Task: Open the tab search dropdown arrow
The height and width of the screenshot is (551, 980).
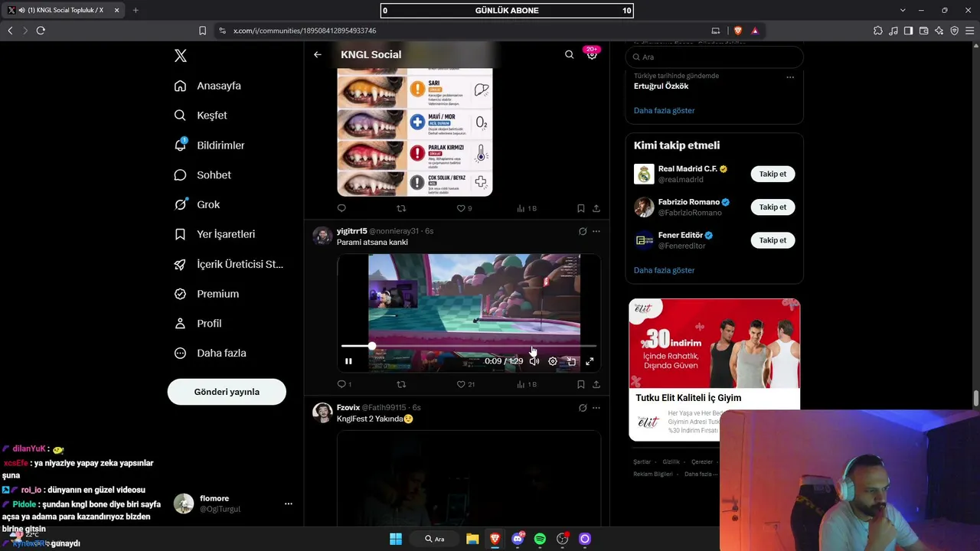Action: click(x=903, y=10)
